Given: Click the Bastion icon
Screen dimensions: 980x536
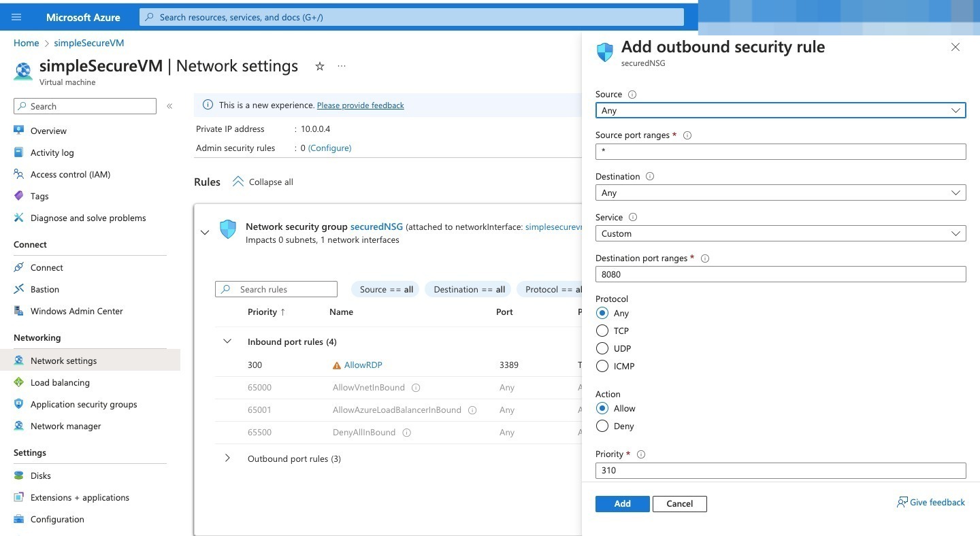Looking at the screenshot, I should pyautogui.click(x=19, y=289).
